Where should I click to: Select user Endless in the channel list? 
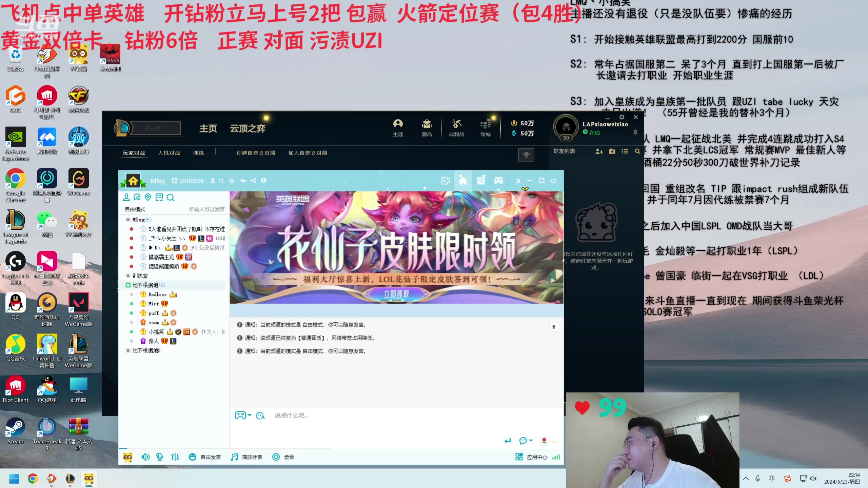[x=157, y=294]
